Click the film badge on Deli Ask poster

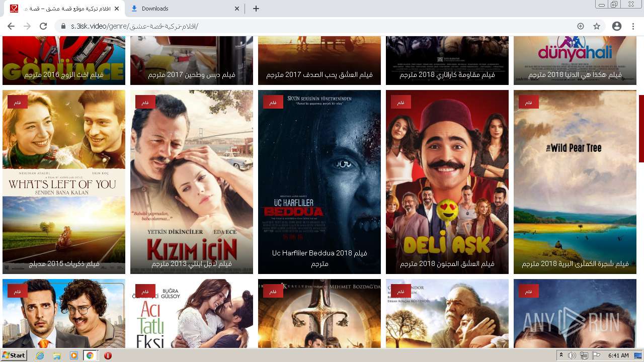[x=400, y=102]
